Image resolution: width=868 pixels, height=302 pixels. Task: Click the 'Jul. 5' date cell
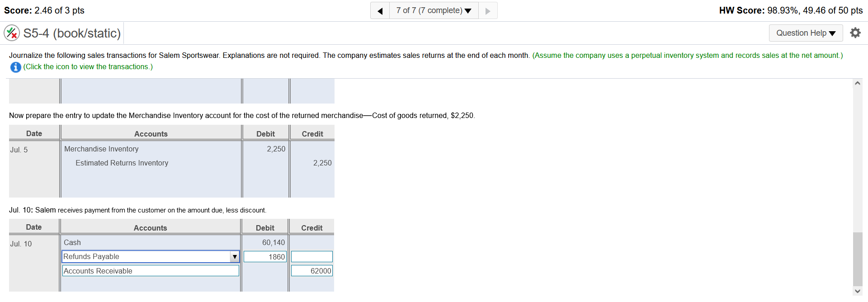click(x=19, y=150)
